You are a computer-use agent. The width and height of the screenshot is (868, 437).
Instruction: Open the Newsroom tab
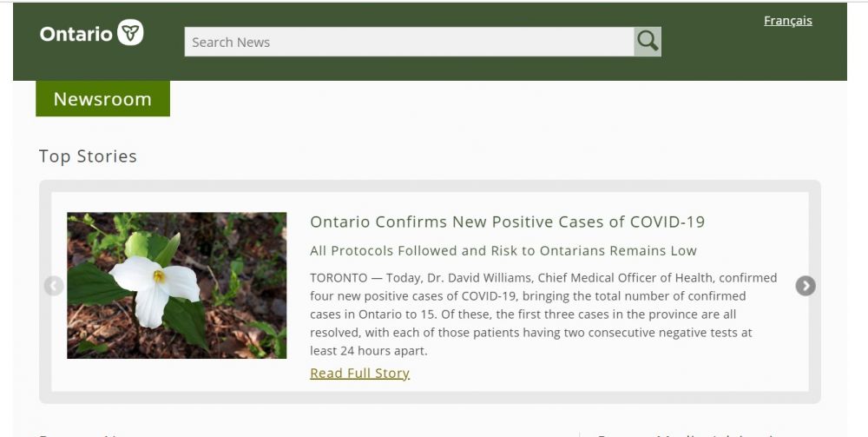102,99
